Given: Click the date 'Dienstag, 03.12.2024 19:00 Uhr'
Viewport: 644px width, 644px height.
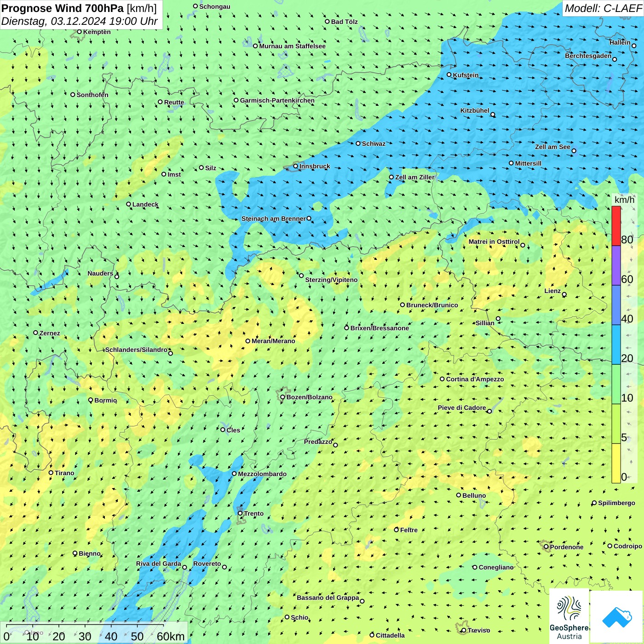Looking at the screenshot, I should point(80,22).
